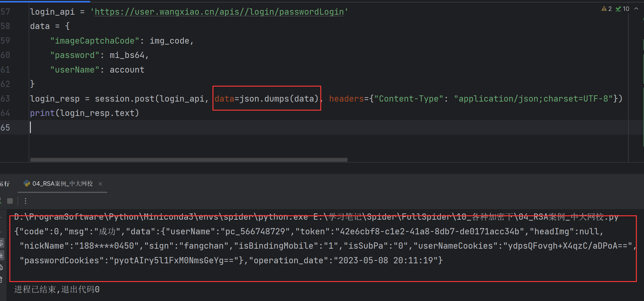Click the data = { line 58

[x=50, y=26]
